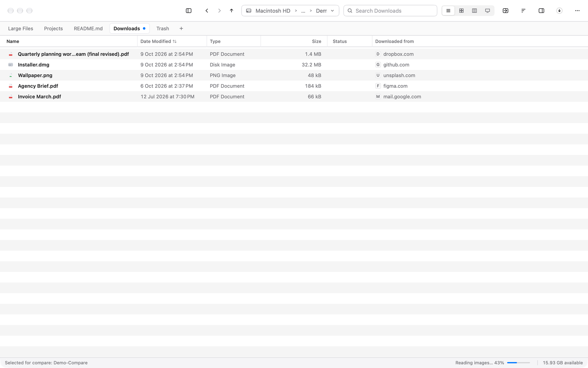Expand the collapsed path ellipsis

pyautogui.click(x=303, y=11)
